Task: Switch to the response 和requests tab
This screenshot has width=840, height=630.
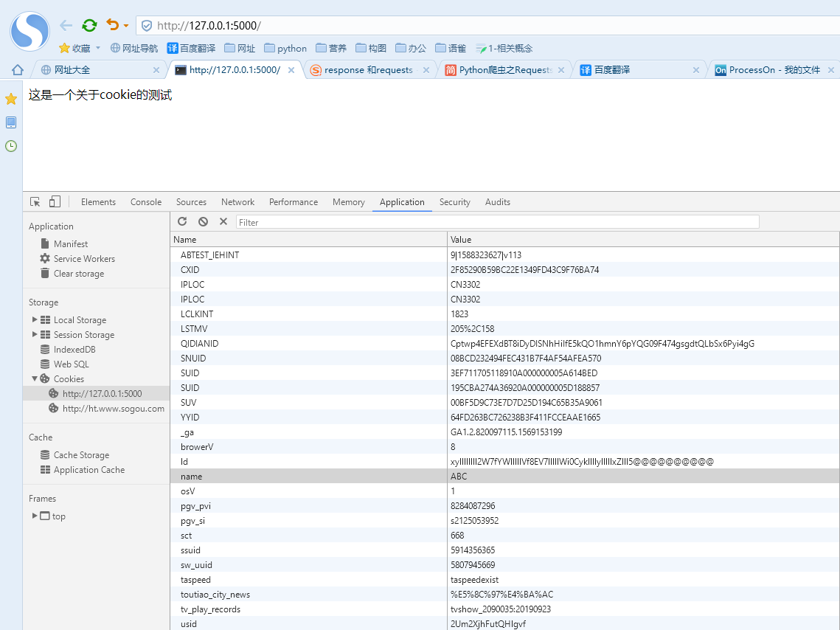Action: pos(369,69)
